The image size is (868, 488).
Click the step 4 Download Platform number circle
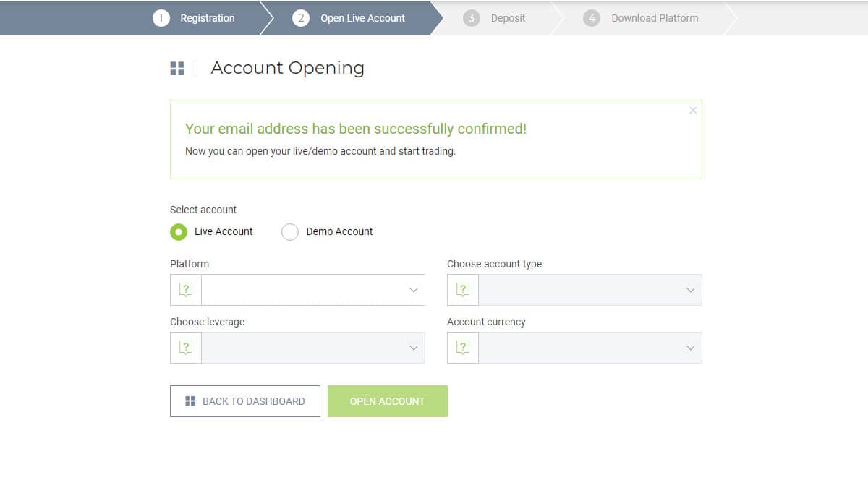pos(592,18)
